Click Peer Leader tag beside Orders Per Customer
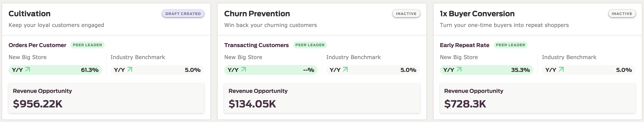 [x=88, y=45]
